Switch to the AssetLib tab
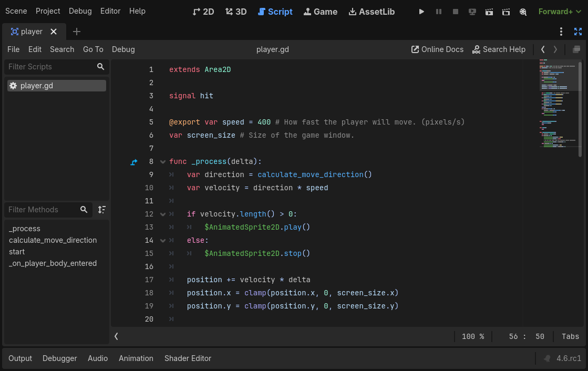The image size is (588, 371). tap(372, 11)
